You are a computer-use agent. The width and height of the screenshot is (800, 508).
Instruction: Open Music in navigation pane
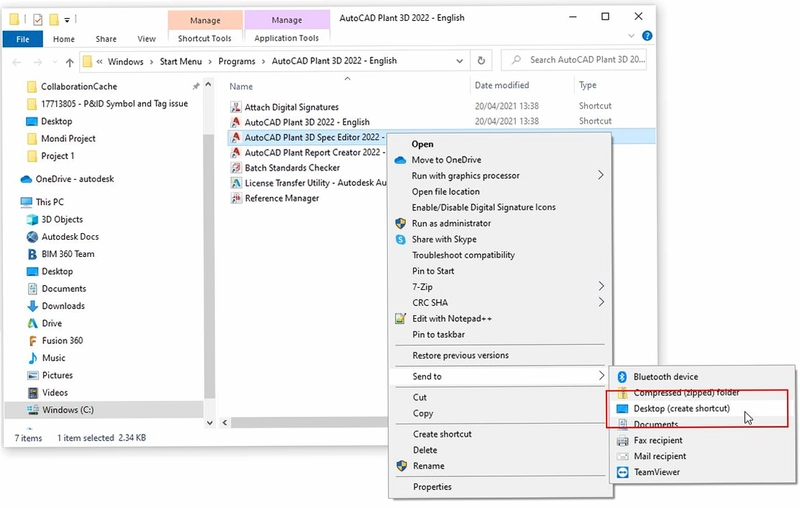(54, 358)
